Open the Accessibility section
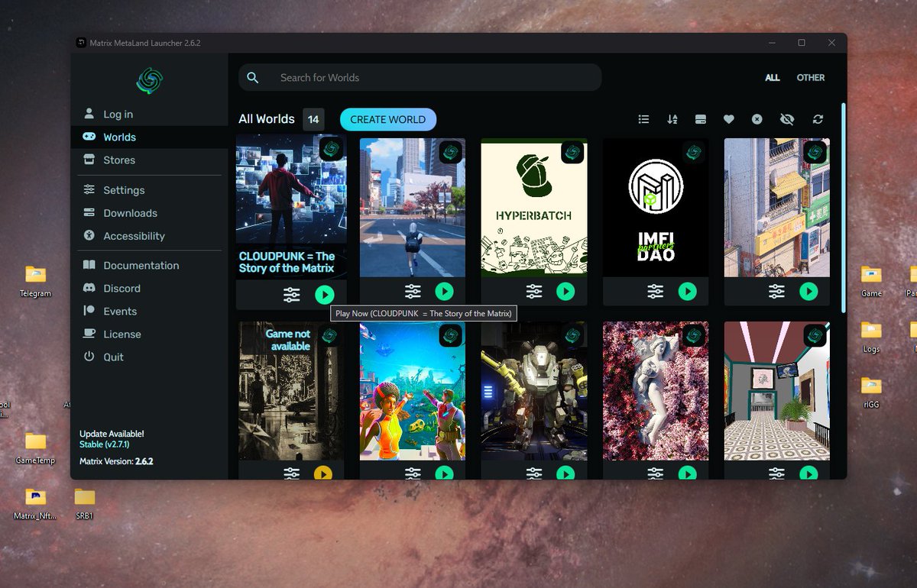The width and height of the screenshot is (917, 588). click(150, 236)
